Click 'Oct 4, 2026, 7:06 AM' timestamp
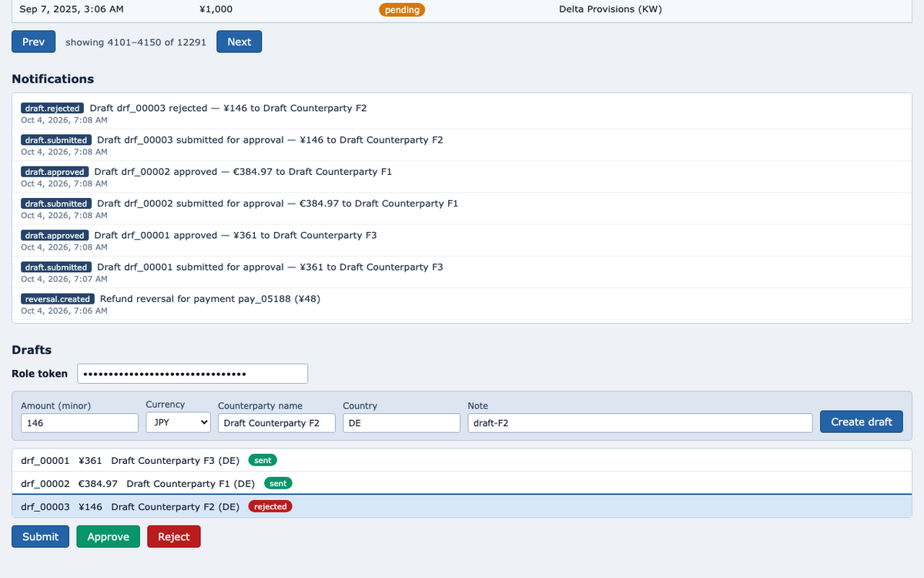 pyautogui.click(x=64, y=311)
